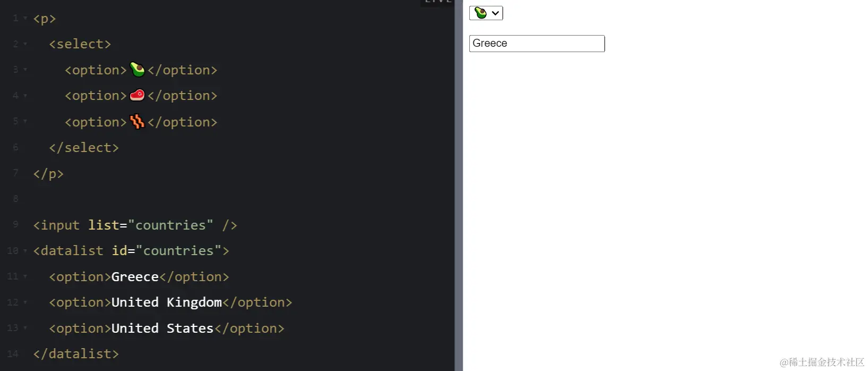Click the text Greece in the code
Image resolution: width=868 pixels, height=371 pixels.
tap(135, 277)
